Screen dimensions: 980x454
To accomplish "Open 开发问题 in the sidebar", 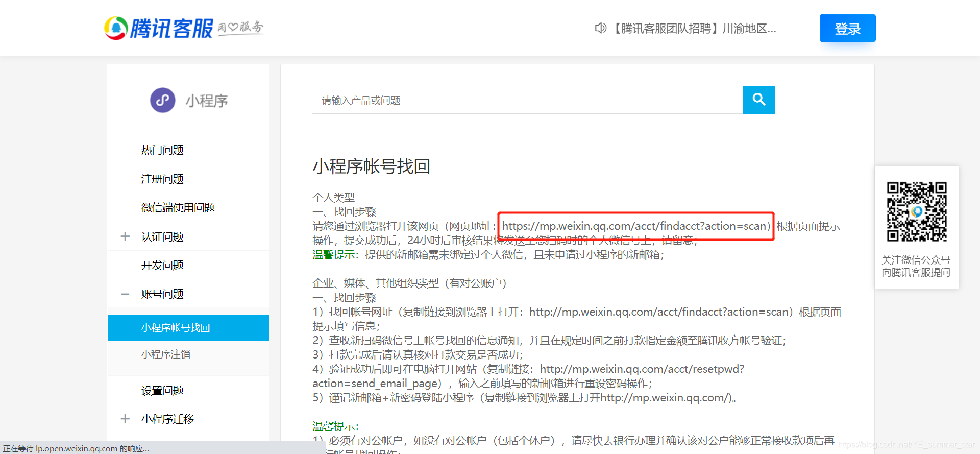I will pos(162,265).
